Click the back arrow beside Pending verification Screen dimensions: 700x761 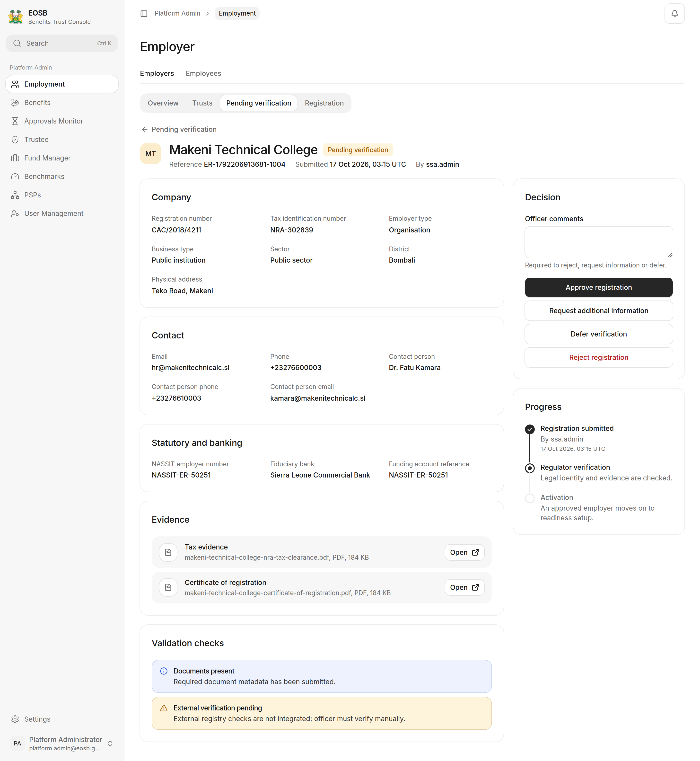click(x=145, y=130)
